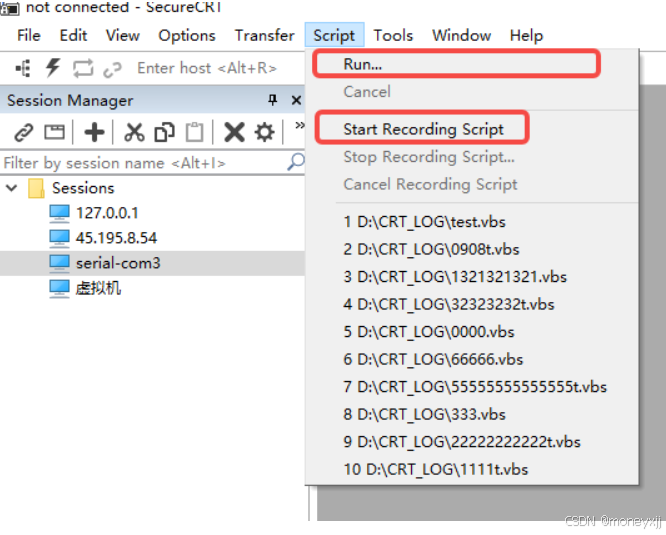Collapse the Sessions folder tree

click(12, 188)
